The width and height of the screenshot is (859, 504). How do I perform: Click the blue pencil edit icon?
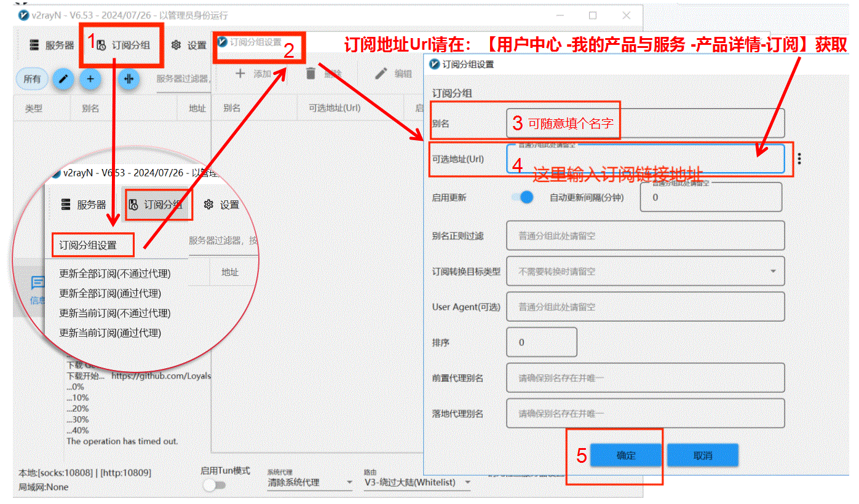[63, 79]
